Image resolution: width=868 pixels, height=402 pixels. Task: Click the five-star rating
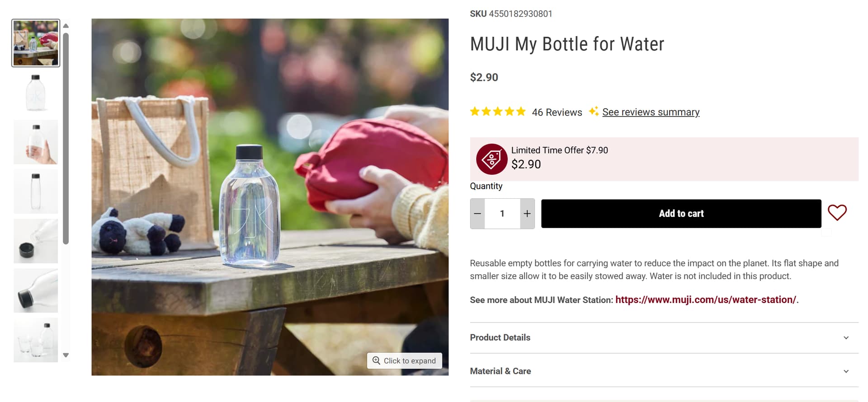coord(498,112)
